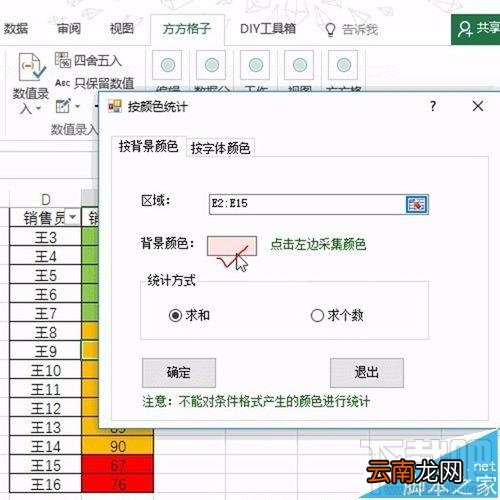
Task: Click cell 王7
Action: click(46, 313)
